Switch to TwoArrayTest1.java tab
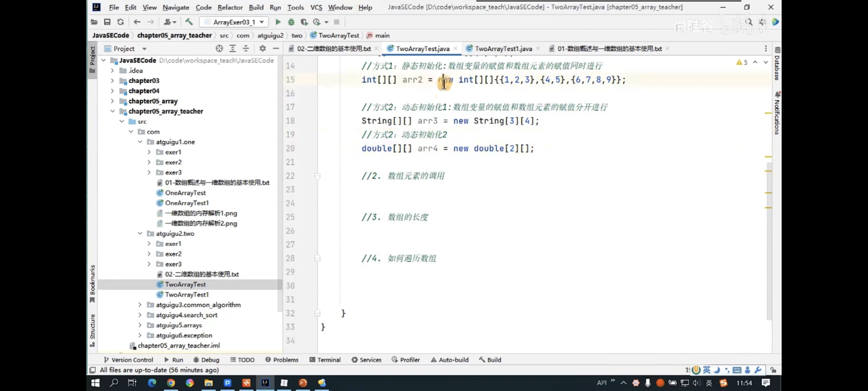The image size is (868, 391). (503, 49)
